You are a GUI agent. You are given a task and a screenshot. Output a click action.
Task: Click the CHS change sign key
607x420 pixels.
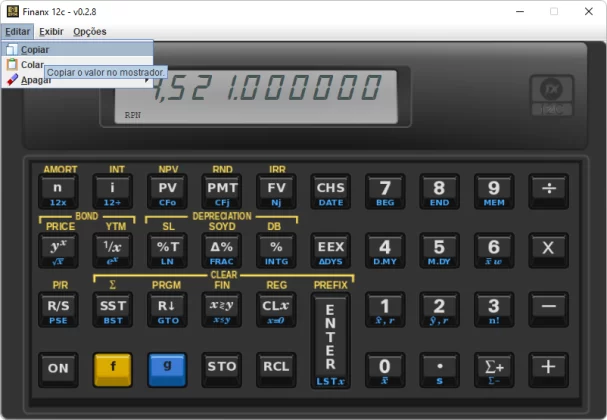pos(331,192)
